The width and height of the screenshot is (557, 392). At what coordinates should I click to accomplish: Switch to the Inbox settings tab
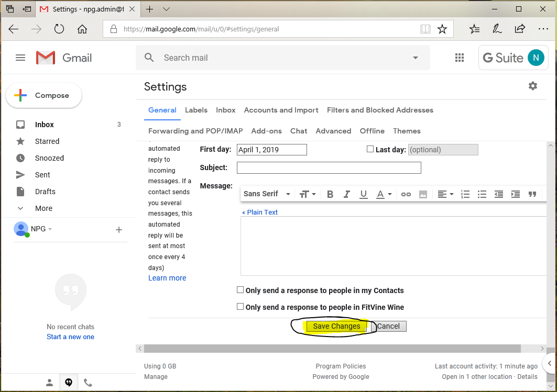[225, 110]
